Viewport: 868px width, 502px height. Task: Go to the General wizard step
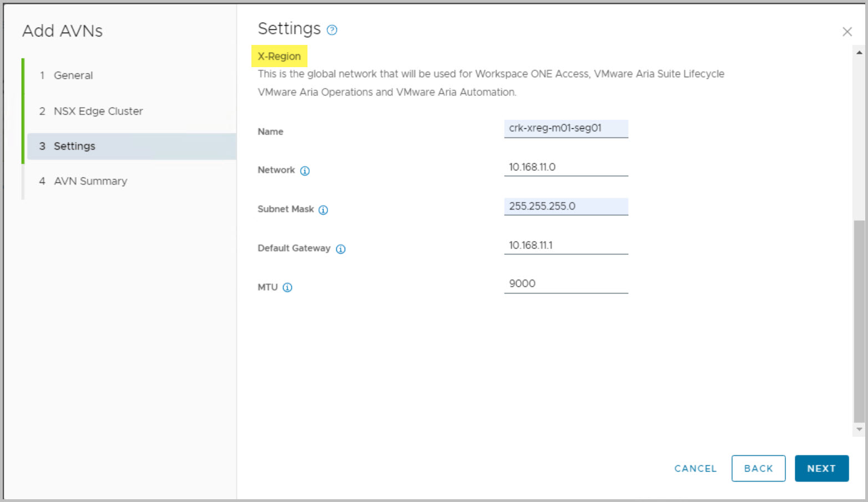coord(73,75)
